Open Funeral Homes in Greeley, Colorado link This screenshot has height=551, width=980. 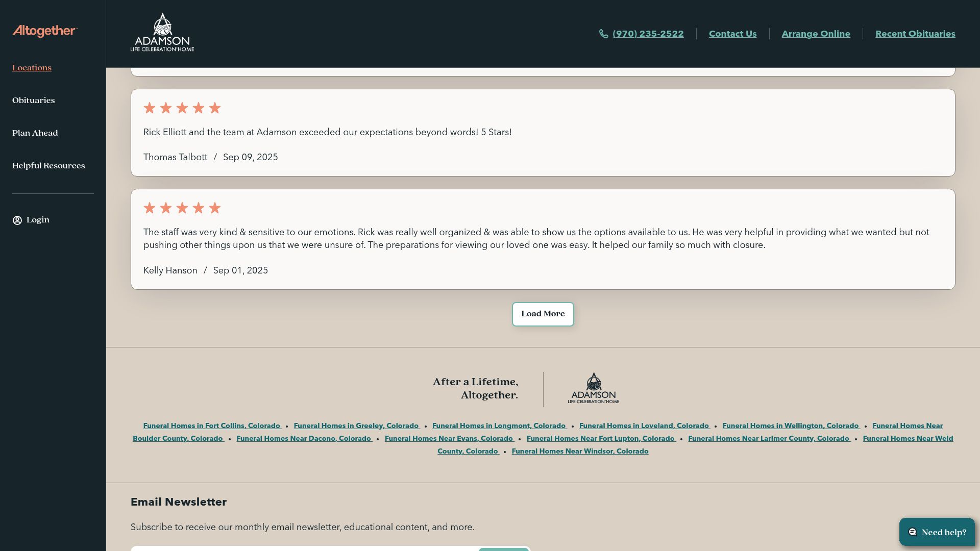click(x=356, y=426)
